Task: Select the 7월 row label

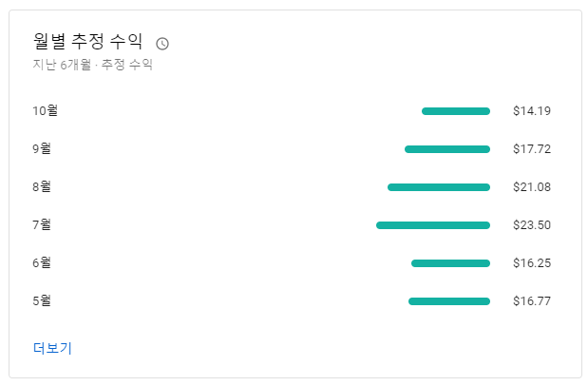Action: click(x=42, y=225)
